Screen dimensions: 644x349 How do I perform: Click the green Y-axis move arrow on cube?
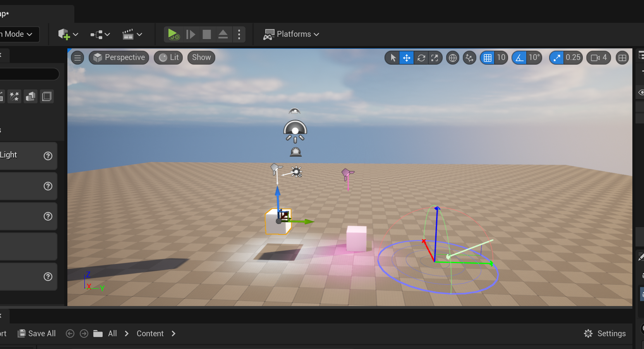pos(309,222)
